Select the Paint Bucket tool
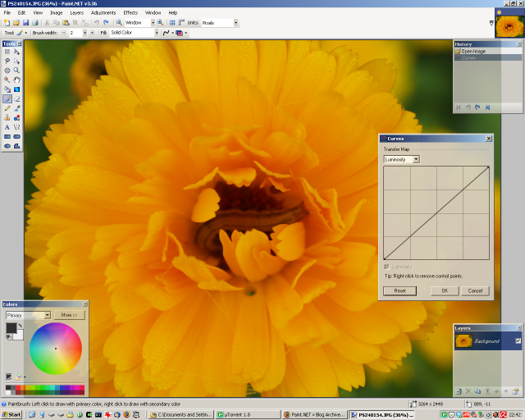 tap(7, 89)
